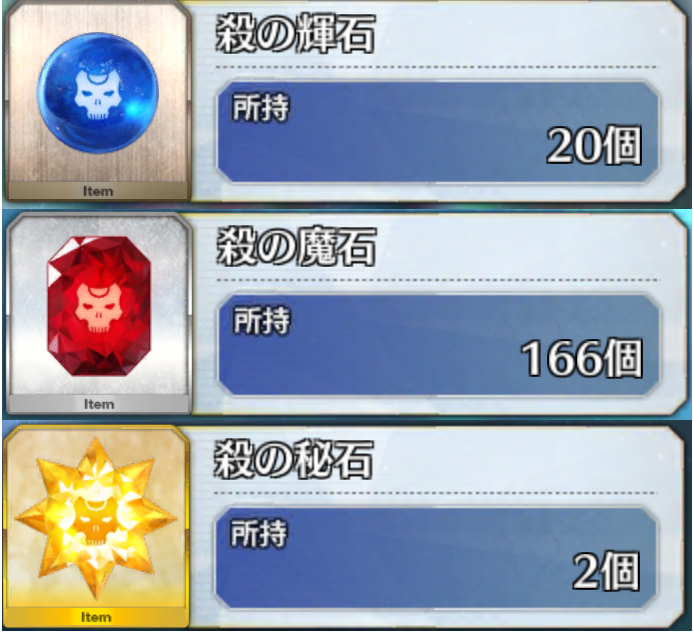The height and width of the screenshot is (632, 693).
Task: Open the 殺の秘石 item title
Action: pos(293,460)
